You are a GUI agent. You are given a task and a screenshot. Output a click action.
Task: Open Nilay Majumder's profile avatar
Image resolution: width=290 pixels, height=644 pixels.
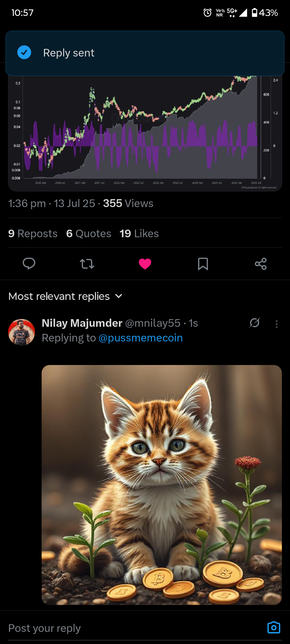[x=22, y=332]
